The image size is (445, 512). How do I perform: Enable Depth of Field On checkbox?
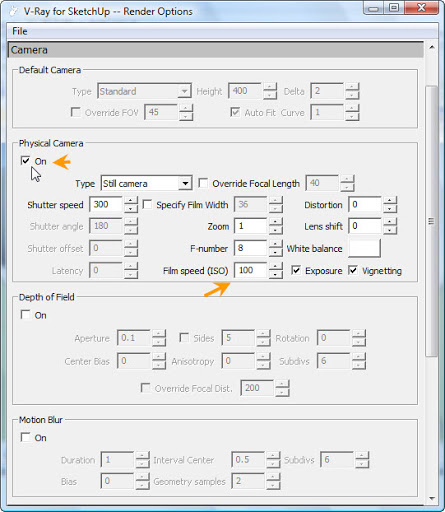tap(25, 315)
